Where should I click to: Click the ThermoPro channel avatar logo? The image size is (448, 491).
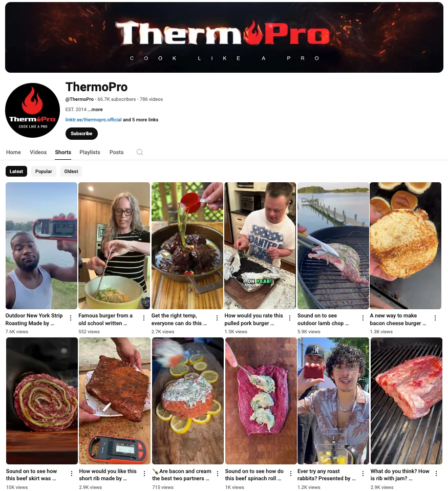click(x=33, y=110)
